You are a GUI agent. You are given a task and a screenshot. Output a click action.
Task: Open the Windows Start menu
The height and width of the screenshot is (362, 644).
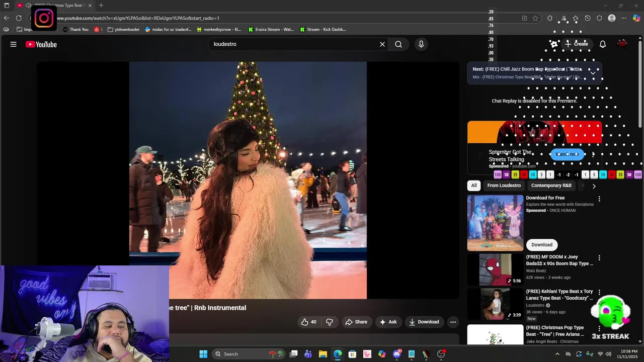click(203, 354)
